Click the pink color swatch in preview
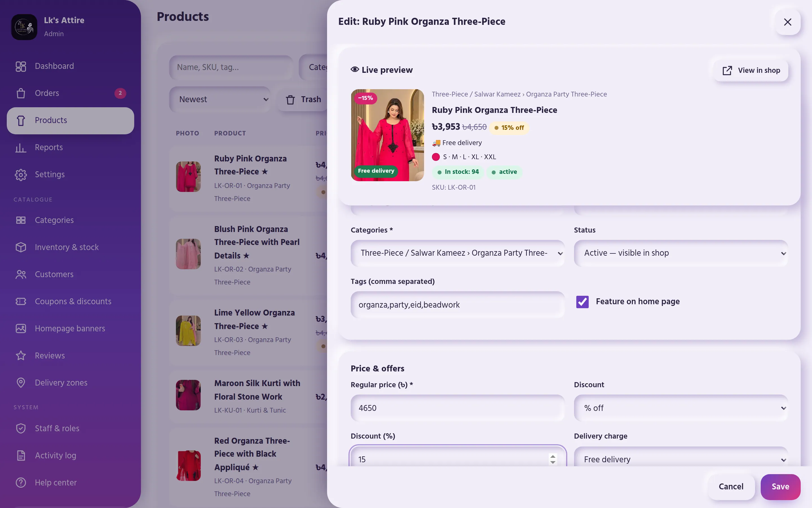The image size is (812, 508). click(x=436, y=157)
